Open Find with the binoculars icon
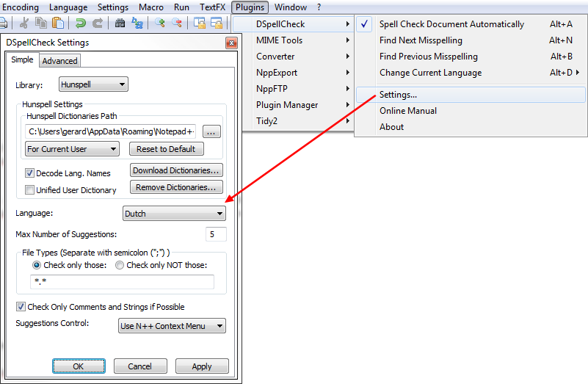Image resolution: width=588 pixels, height=384 pixels. [x=120, y=23]
